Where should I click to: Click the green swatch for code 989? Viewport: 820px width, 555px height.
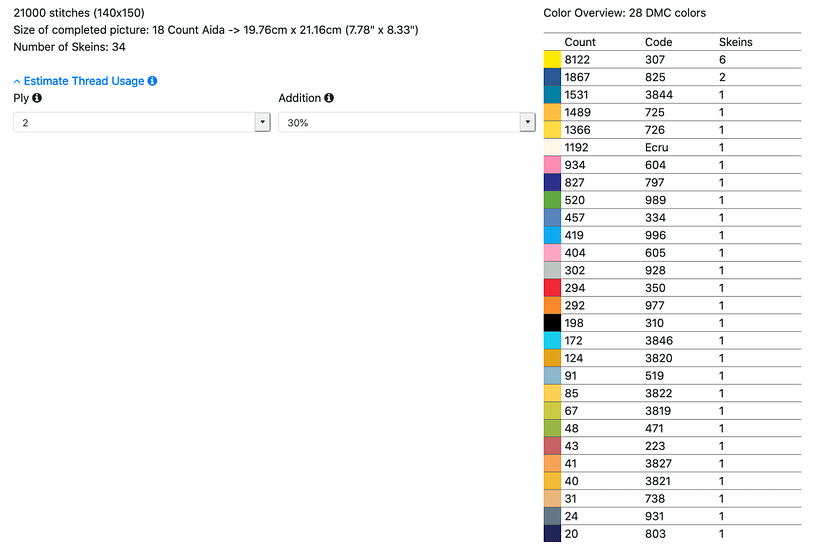tap(552, 200)
